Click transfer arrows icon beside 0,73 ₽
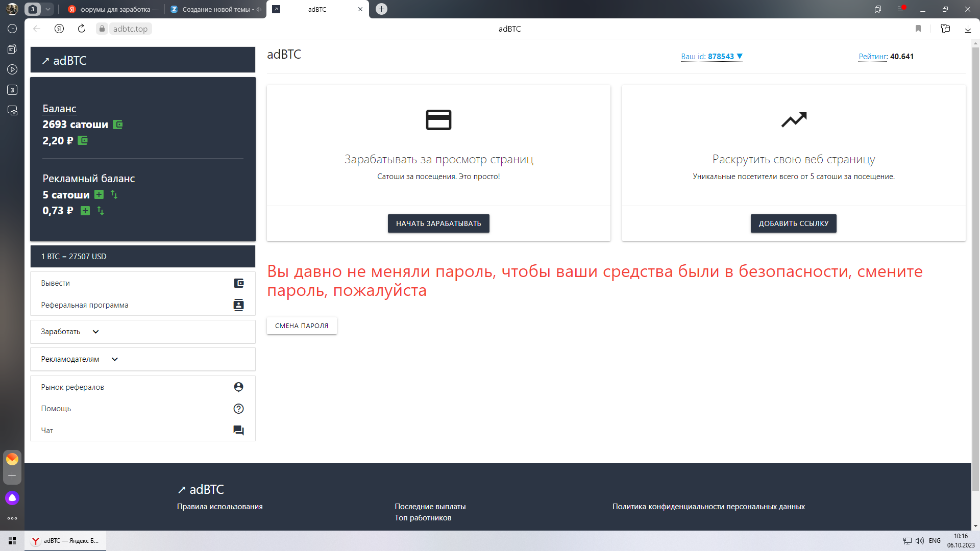 coord(101,211)
